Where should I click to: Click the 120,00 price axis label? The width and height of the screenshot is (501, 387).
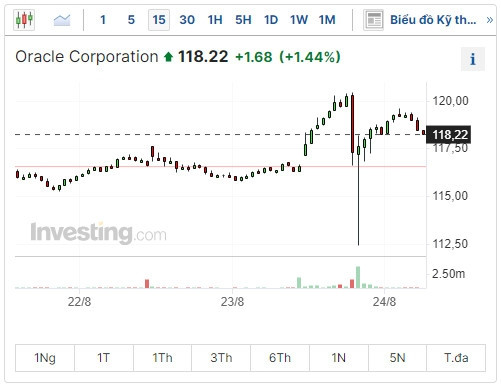(450, 101)
